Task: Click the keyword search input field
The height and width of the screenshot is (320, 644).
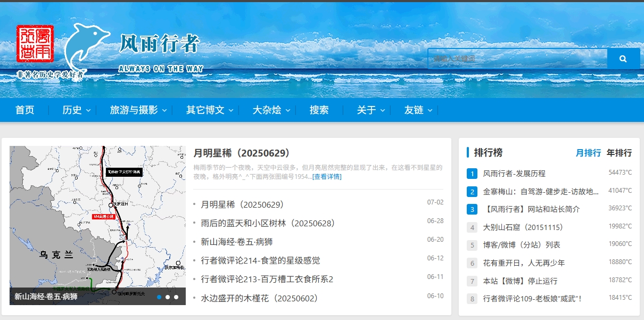Action: (x=517, y=59)
